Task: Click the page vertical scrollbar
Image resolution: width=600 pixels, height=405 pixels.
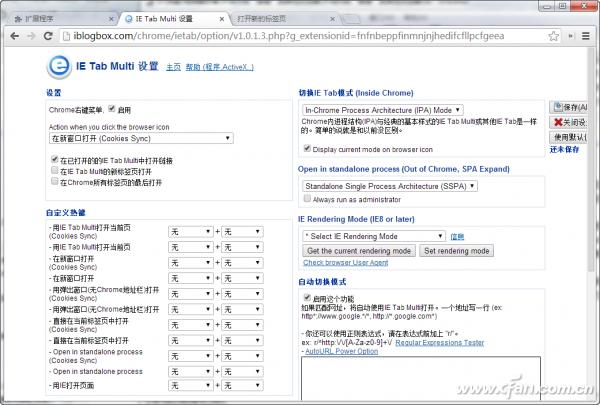Action: pos(591,161)
